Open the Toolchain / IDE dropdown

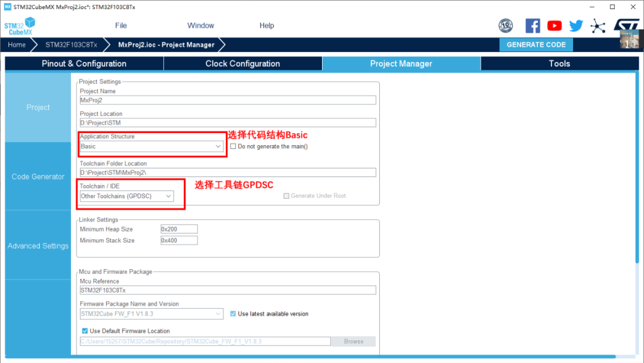[x=126, y=196]
